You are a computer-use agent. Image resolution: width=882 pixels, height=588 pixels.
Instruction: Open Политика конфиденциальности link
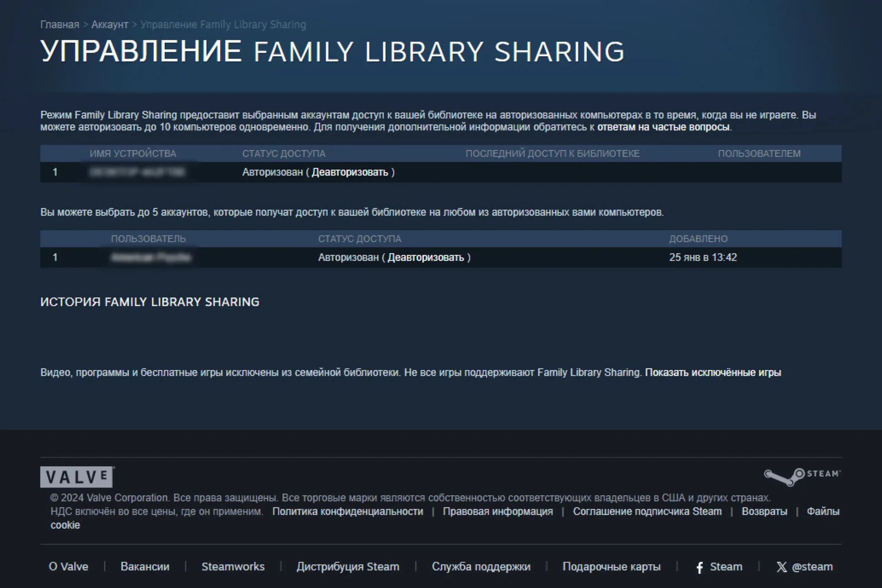348,512
